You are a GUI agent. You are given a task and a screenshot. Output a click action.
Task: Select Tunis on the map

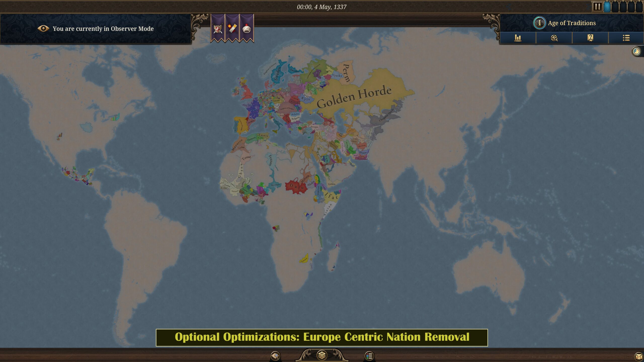coord(263,135)
